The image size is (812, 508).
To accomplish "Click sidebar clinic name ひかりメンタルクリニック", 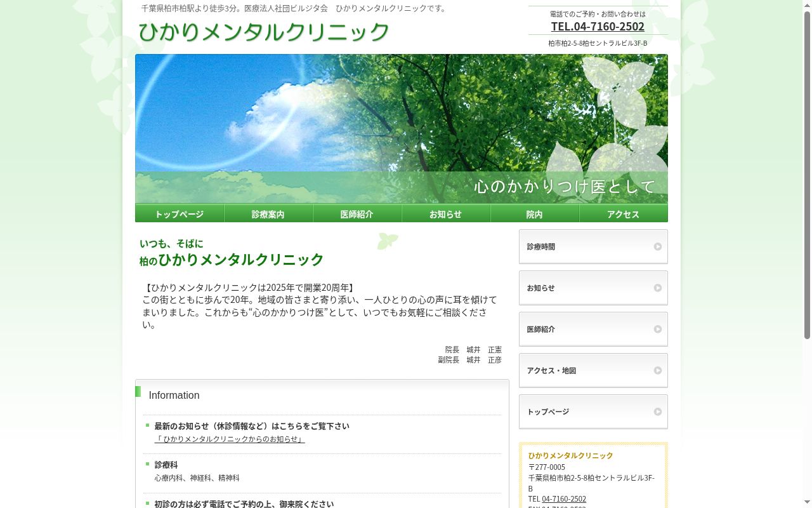I will 571,455.
